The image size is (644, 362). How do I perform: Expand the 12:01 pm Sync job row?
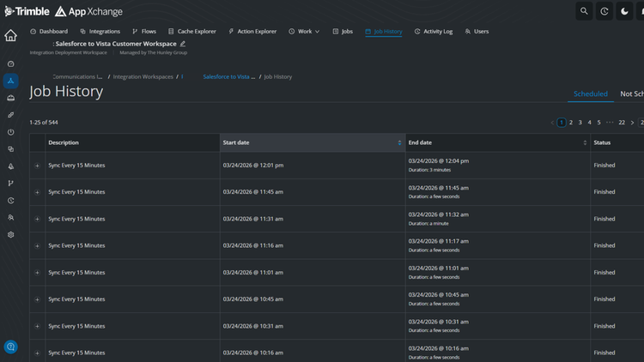[37, 166]
